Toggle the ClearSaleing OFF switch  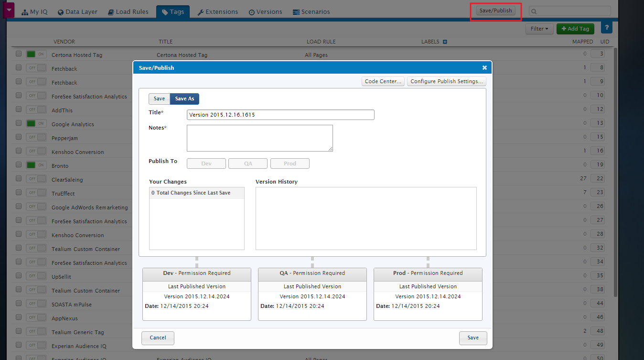point(37,179)
